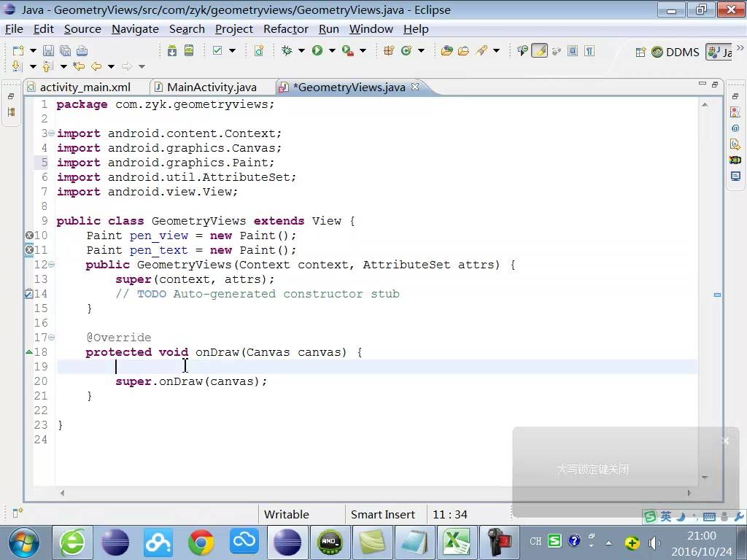This screenshot has width=747, height=560.
Task: Open the Source menu
Action: point(82,29)
